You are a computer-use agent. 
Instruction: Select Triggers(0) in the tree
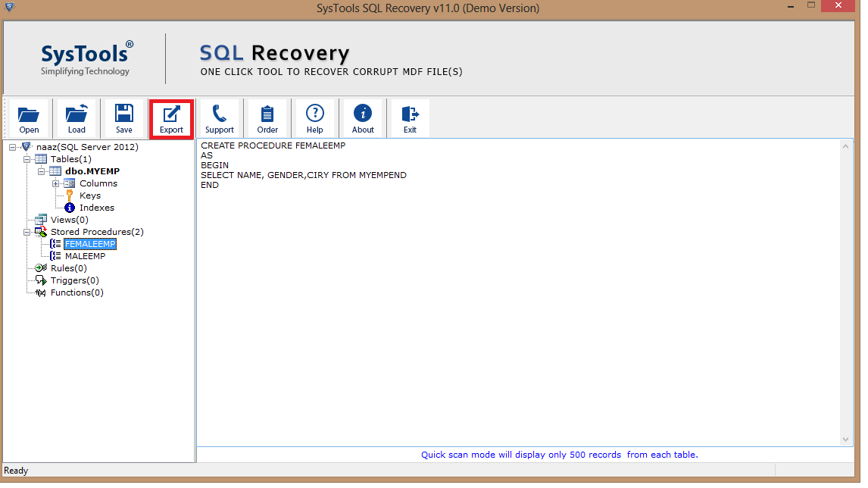(75, 280)
